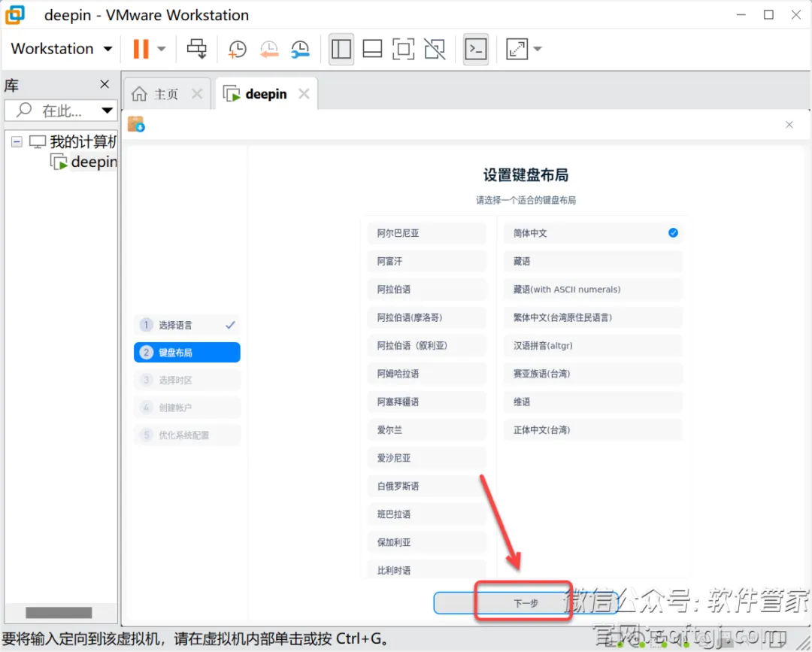This screenshot has height=652, width=812.
Task: Collapse the 我的计算机 tree node
Action: (17, 141)
